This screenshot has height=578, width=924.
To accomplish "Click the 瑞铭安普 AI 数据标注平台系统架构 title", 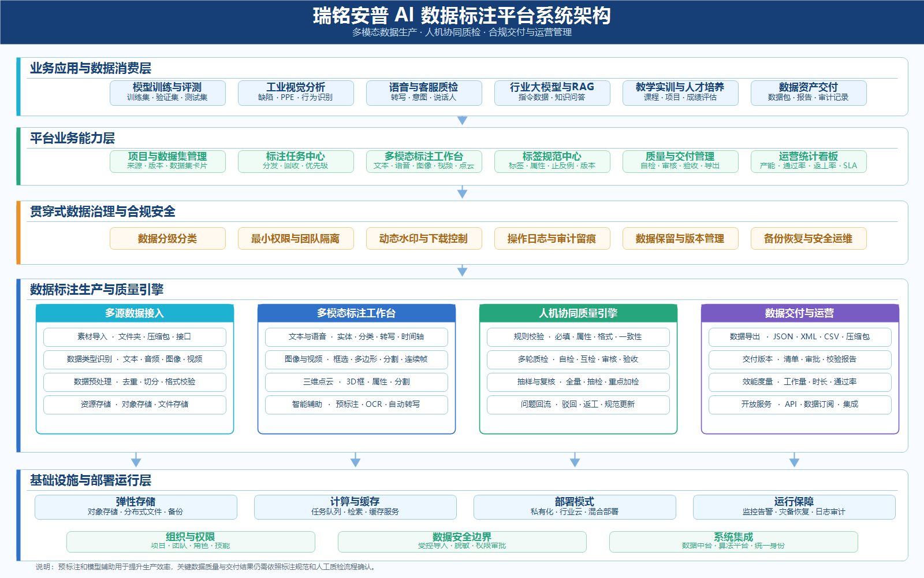I will pos(462,15).
